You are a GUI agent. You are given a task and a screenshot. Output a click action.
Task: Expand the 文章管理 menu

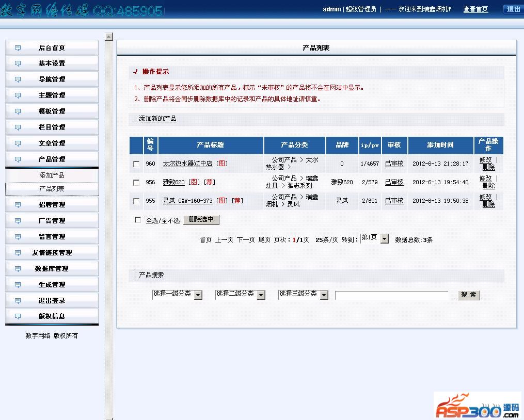point(52,143)
